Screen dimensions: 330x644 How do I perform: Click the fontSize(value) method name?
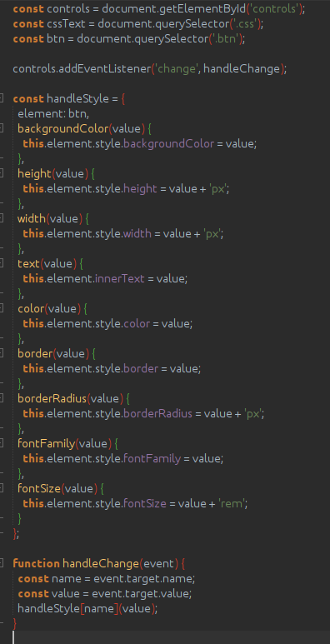pyautogui.click(x=39, y=488)
